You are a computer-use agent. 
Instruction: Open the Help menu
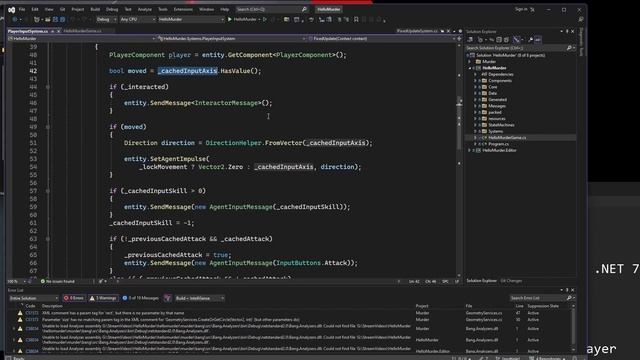[x=224, y=9]
